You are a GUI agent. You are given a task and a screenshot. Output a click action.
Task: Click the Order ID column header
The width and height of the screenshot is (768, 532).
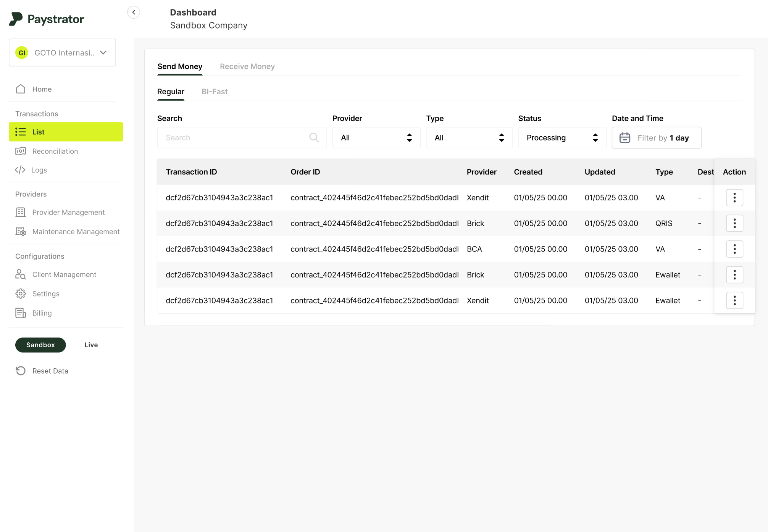click(305, 172)
